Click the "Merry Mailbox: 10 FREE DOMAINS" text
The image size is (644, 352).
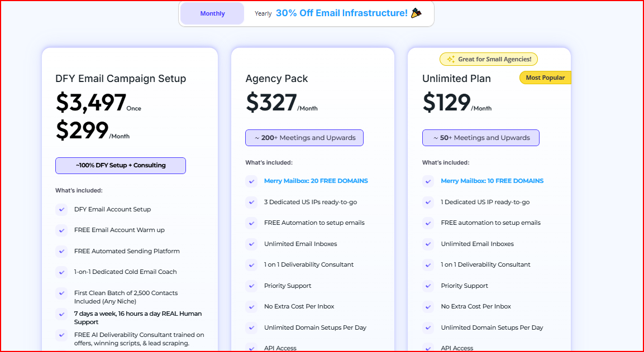pyautogui.click(x=492, y=181)
